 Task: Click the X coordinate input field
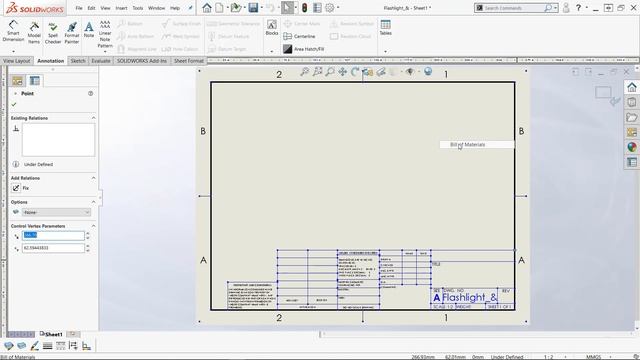click(x=53, y=235)
